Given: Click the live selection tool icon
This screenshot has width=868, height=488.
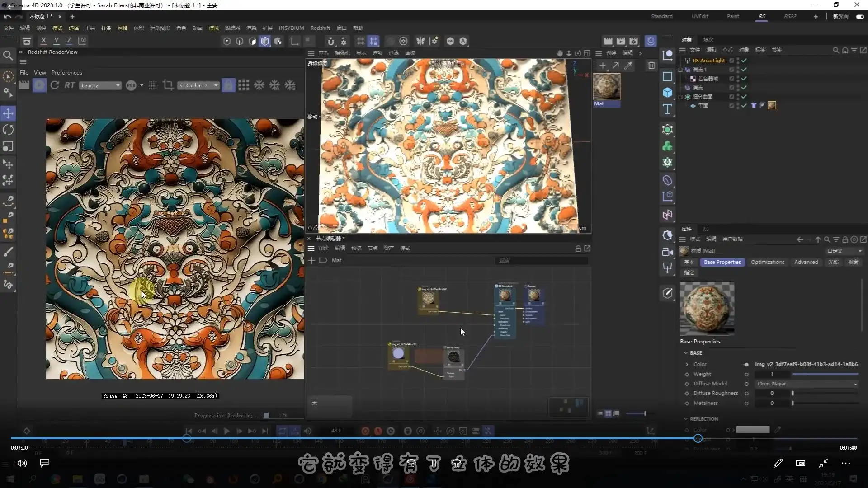Looking at the screenshot, I should pyautogui.click(x=8, y=77).
